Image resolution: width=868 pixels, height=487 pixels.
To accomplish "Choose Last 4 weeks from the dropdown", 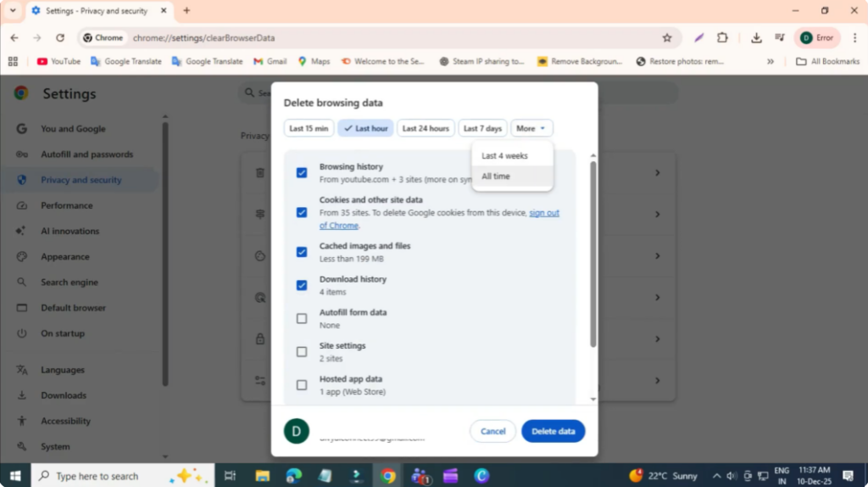I will [513, 155].
